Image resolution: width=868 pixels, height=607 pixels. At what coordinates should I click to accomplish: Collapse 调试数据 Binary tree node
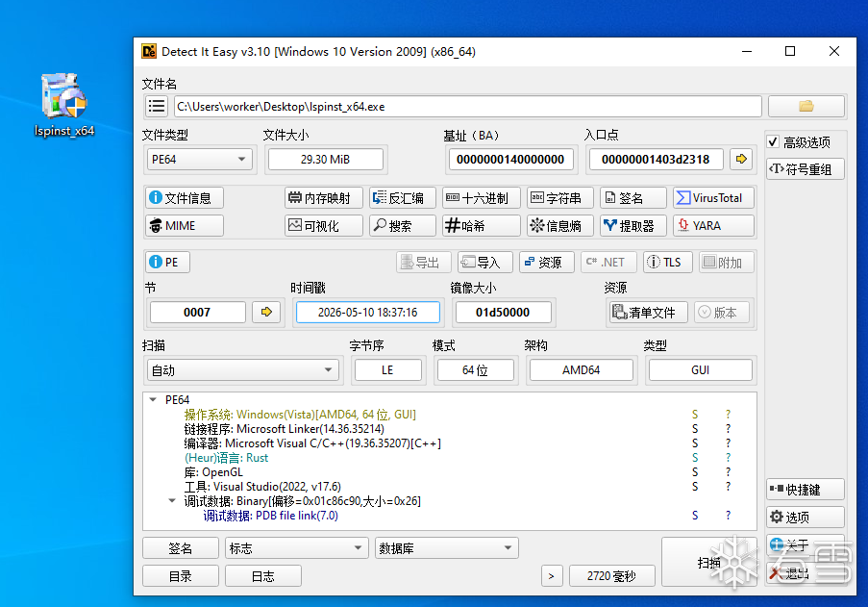[x=172, y=500]
